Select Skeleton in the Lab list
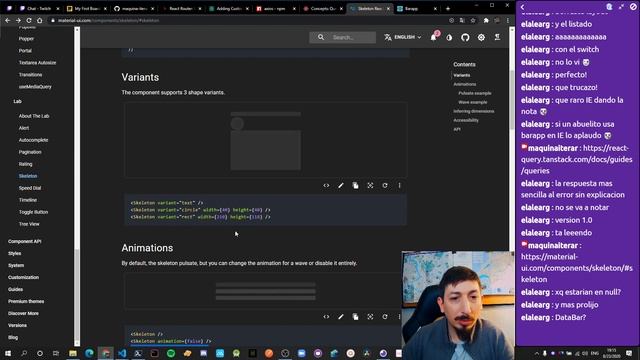640x360 pixels. 28,176
